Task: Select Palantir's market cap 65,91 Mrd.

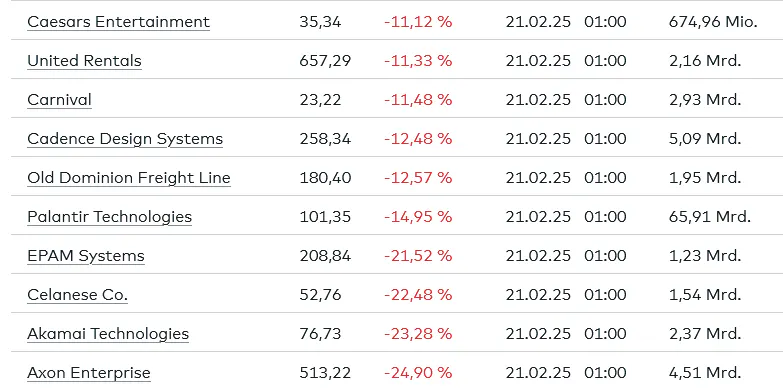Action: point(710,217)
